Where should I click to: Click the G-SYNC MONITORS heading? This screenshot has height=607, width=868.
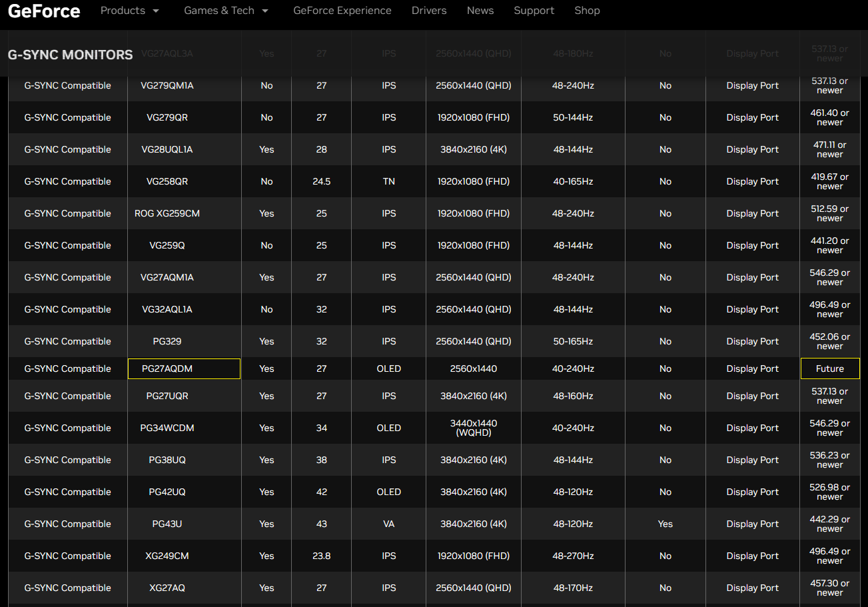tap(71, 55)
